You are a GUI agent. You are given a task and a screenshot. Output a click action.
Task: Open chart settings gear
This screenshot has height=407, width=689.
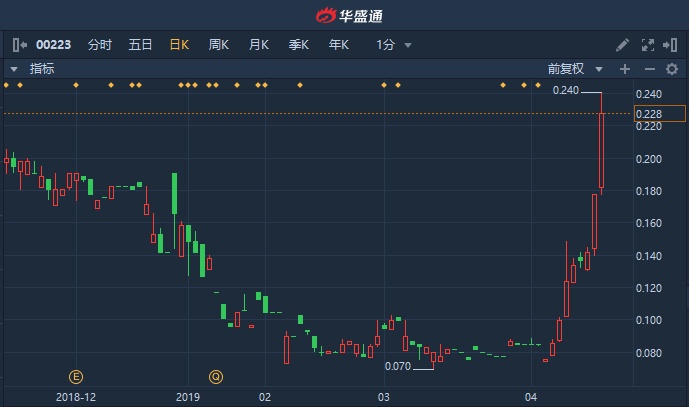[x=672, y=69]
